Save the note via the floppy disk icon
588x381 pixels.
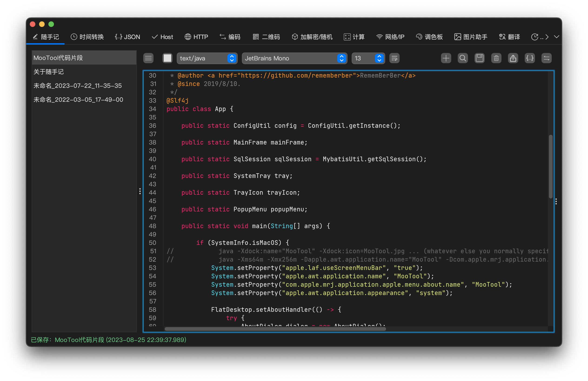pos(479,58)
